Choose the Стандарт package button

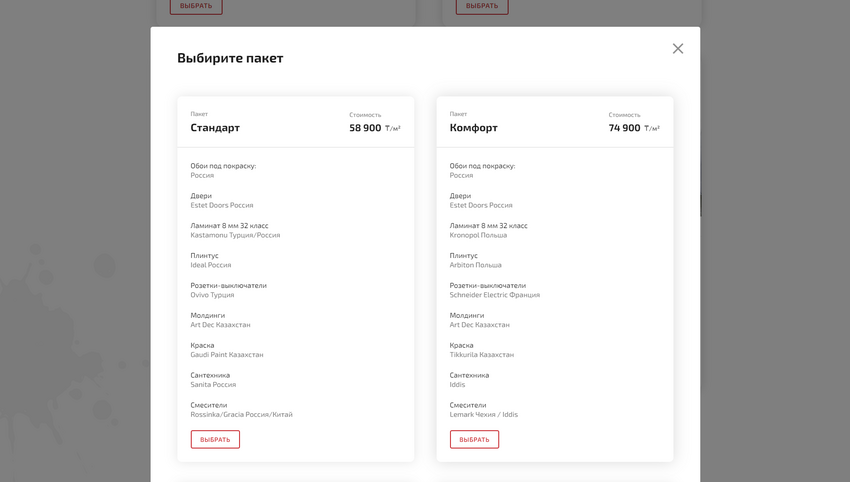tap(215, 440)
